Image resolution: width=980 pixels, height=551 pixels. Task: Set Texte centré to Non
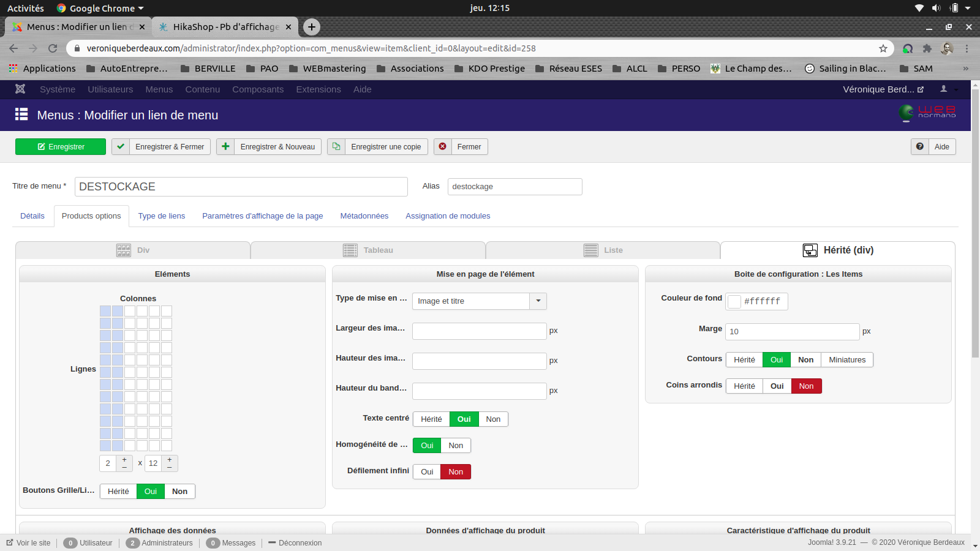[x=493, y=419]
